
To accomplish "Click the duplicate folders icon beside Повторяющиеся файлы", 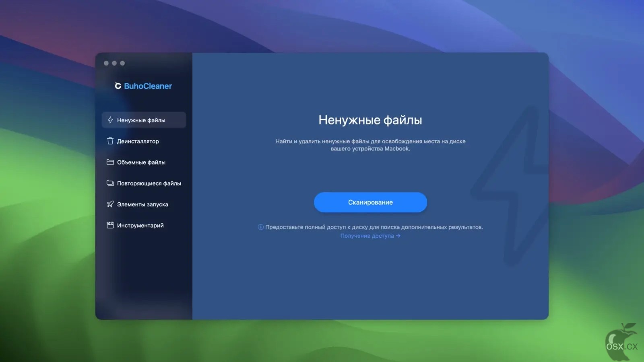I will coord(110,183).
